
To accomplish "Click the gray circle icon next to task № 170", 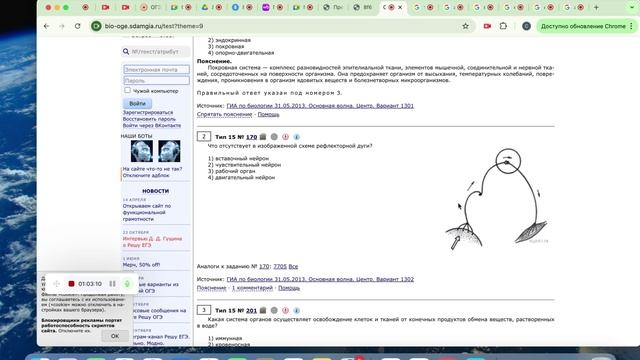I will click(274, 137).
